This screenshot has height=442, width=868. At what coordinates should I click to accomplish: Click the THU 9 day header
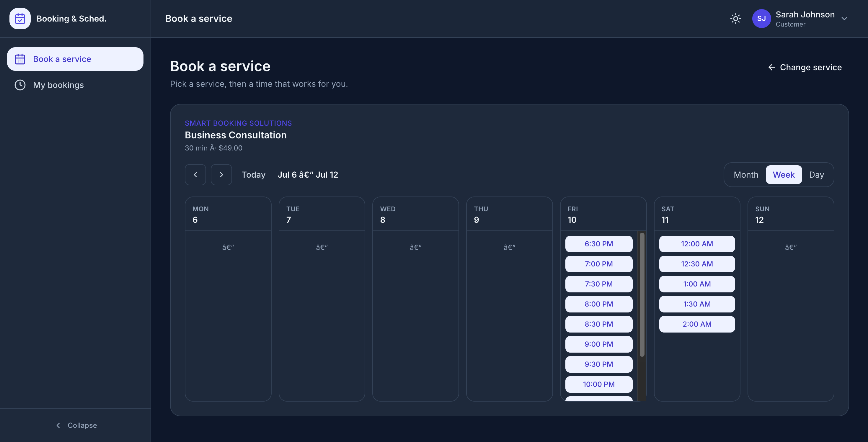510,214
